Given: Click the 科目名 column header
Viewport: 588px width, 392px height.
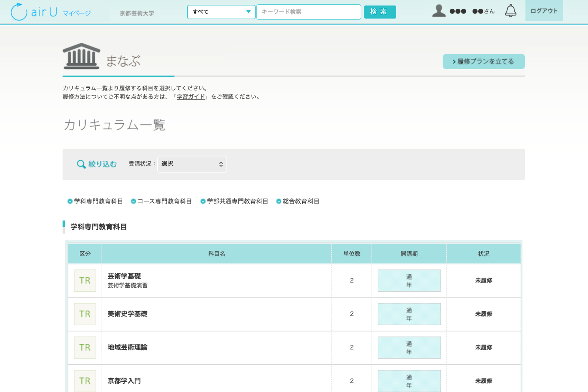Looking at the screenshot, I should click(x=217, y=254).
